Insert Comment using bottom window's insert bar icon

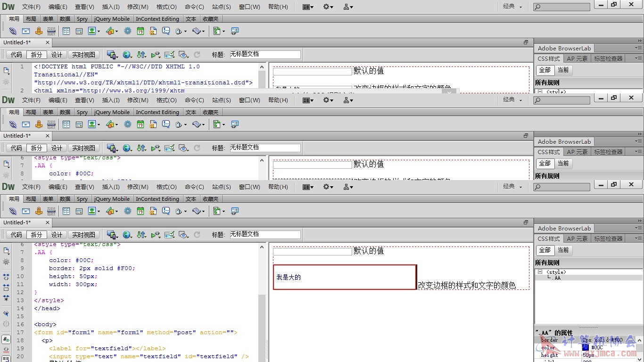166,211
